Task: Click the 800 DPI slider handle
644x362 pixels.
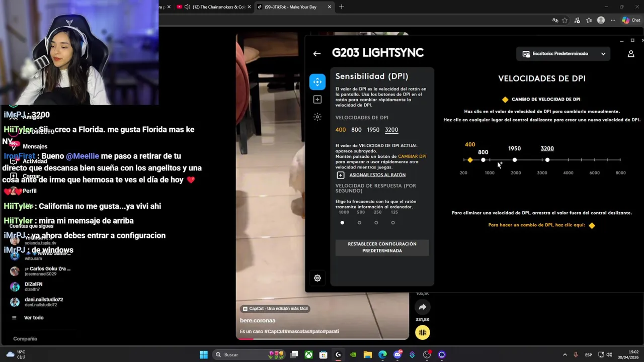Action: coord(484,160)
